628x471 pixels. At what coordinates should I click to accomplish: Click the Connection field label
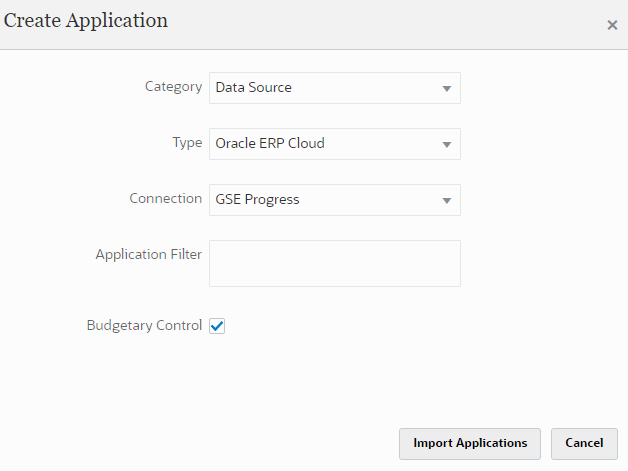click(x=165, y=199)
